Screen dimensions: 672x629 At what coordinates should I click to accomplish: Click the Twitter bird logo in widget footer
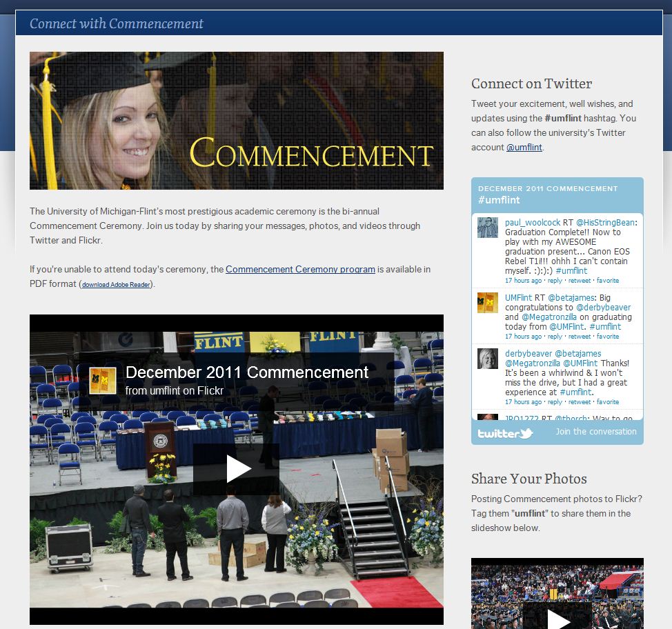(505, 433)
